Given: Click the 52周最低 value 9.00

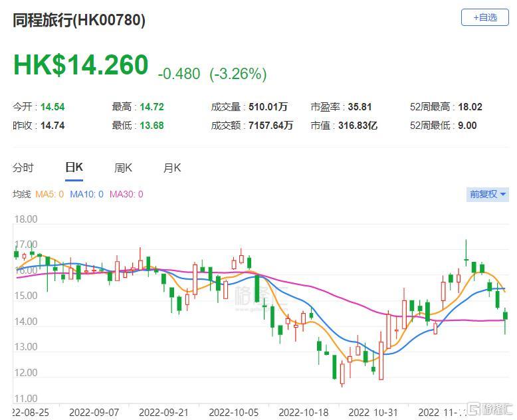Looking at the screenshot, I should (x=467, y=126).
